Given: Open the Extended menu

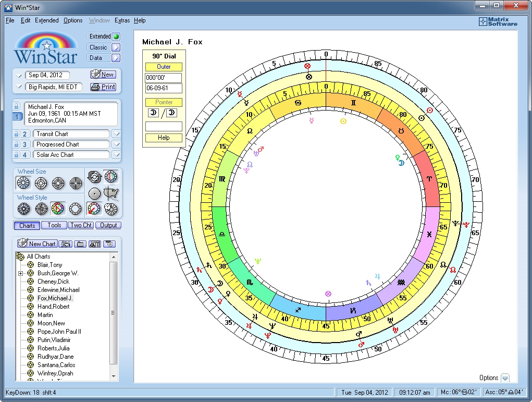Looking at the screenshot, I should [47, 20].
